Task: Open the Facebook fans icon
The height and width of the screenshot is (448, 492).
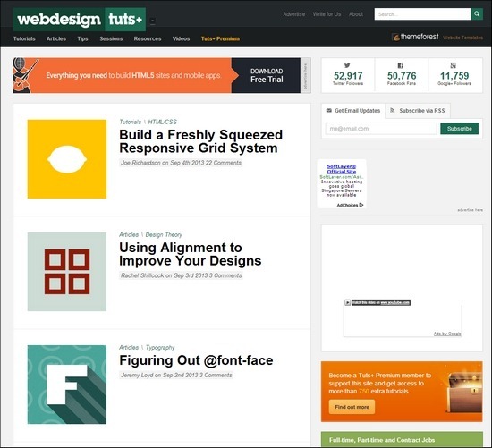Action: pos(401,65)
